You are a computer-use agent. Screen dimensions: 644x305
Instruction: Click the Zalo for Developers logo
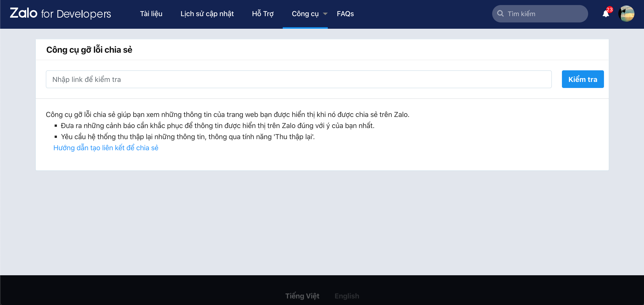click(x=60, y=14)
